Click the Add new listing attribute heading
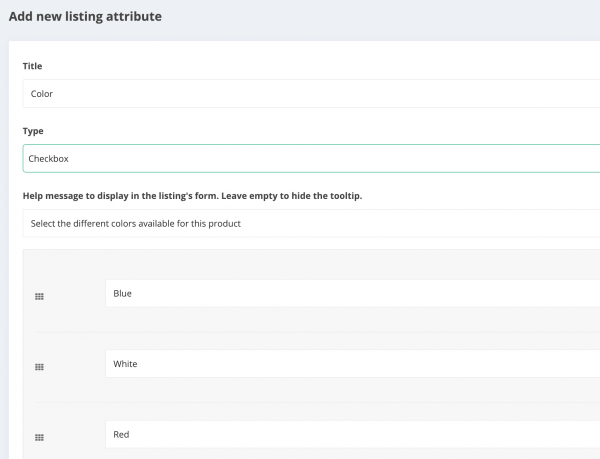This screenshot has height=459, width=600. (85, 16)
